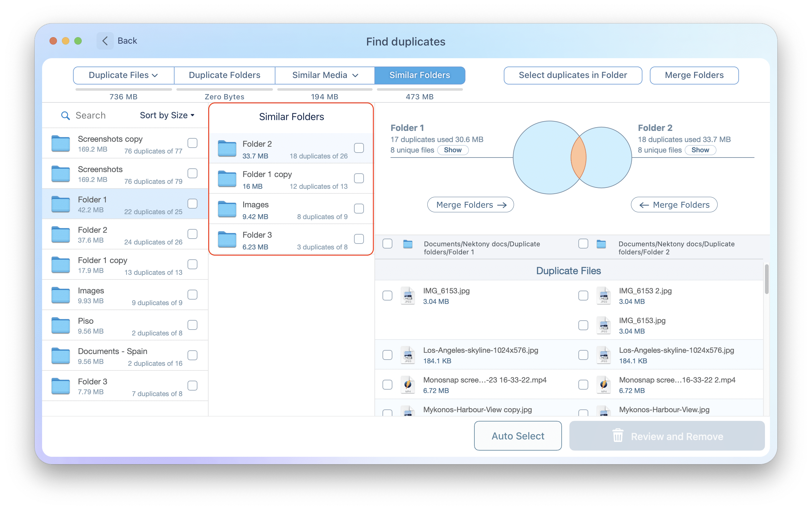Check the box for Documents path of Folder 2
Screen dimensions: 812x510
pyautogui.click(x=583, y=244)
